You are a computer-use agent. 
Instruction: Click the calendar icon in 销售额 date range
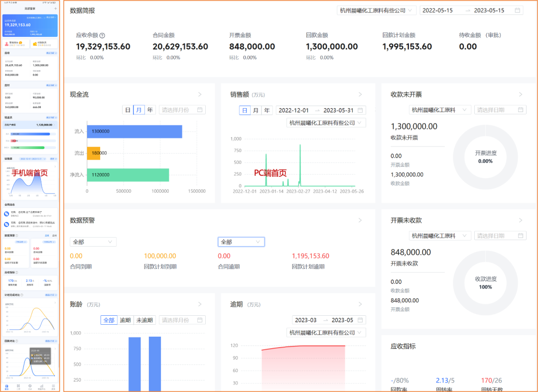(360, 110)
